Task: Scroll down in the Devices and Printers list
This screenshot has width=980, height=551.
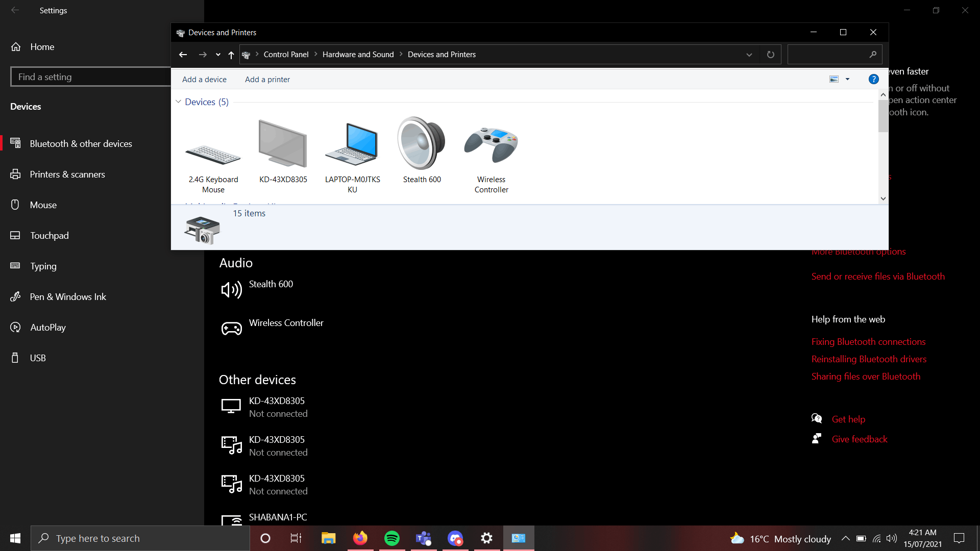Action: pos(881,198)
